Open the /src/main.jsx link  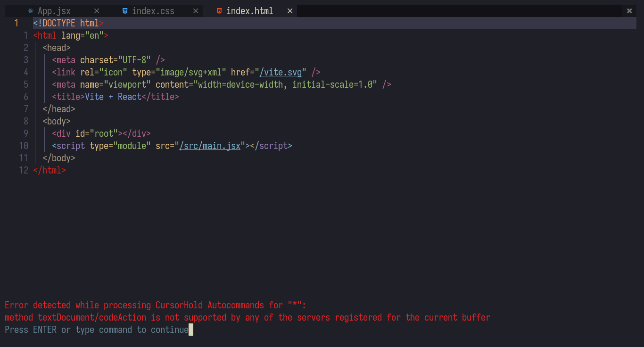coord(210,146)
